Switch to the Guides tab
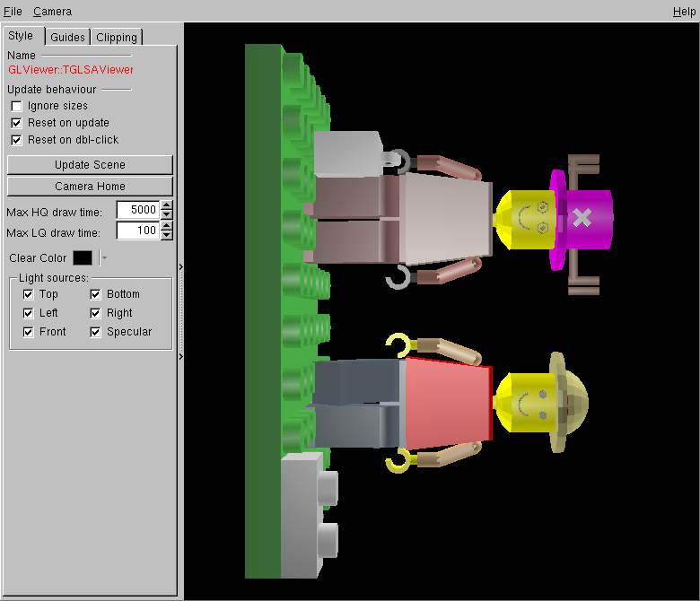Viewport: 700px width, 601px height. tap(67, 37)
